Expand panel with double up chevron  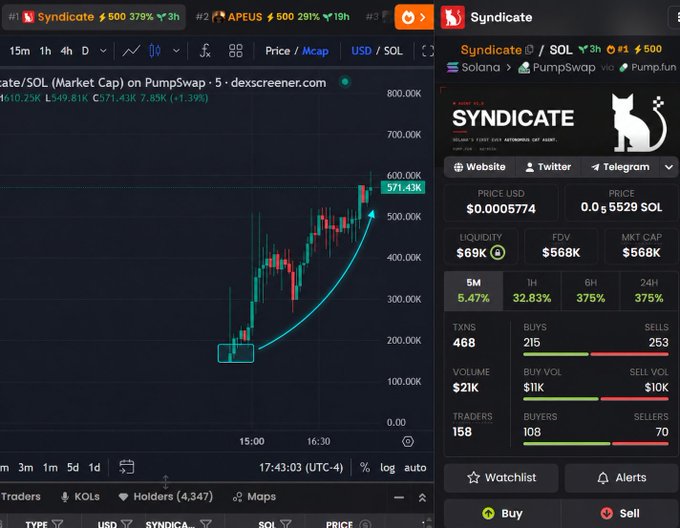point(422,497)
